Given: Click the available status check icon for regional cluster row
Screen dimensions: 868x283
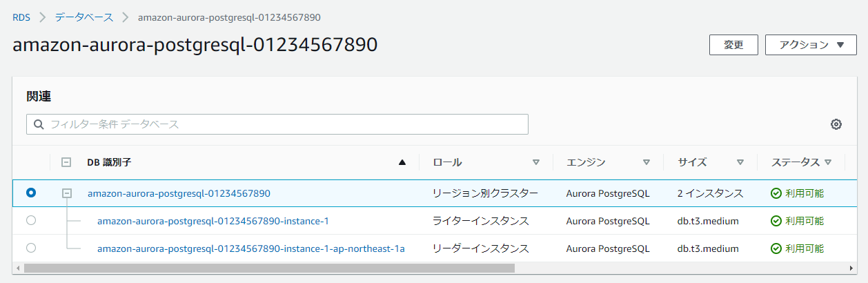Looking at the screenshot, I should (776, 193).
